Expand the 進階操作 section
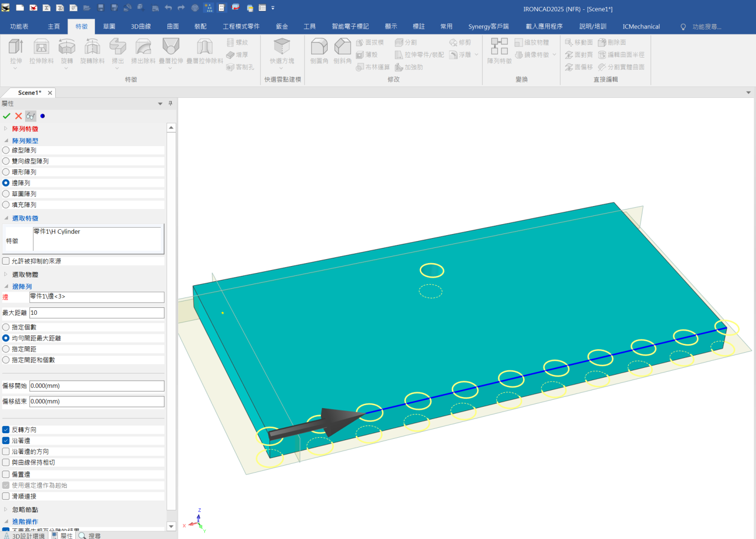The width and height of the screenshot is (756, 539). (6, 521)
